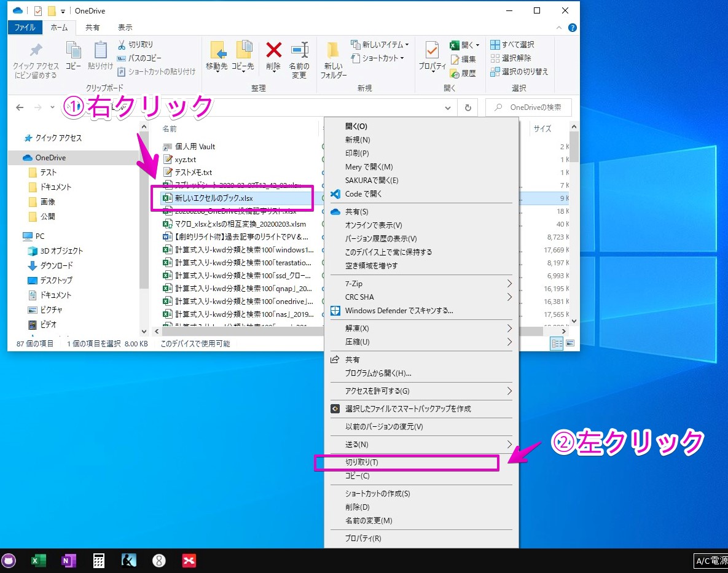Expand the Open dropdown arrow in ribbon

477,45
